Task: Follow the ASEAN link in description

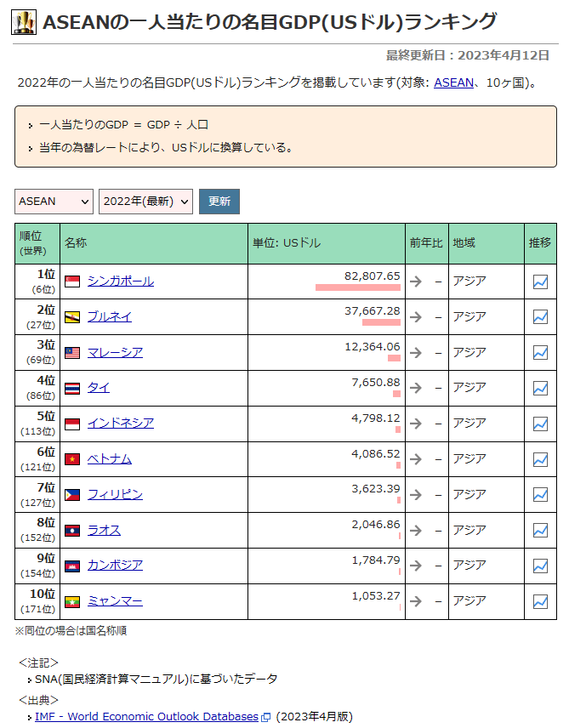Action: coord(452,82)
